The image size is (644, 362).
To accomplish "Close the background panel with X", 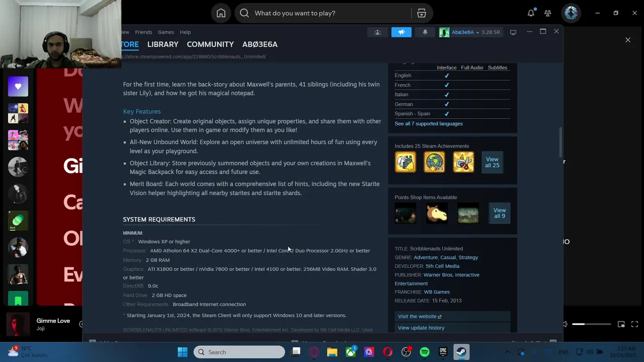I will [628, 40].
